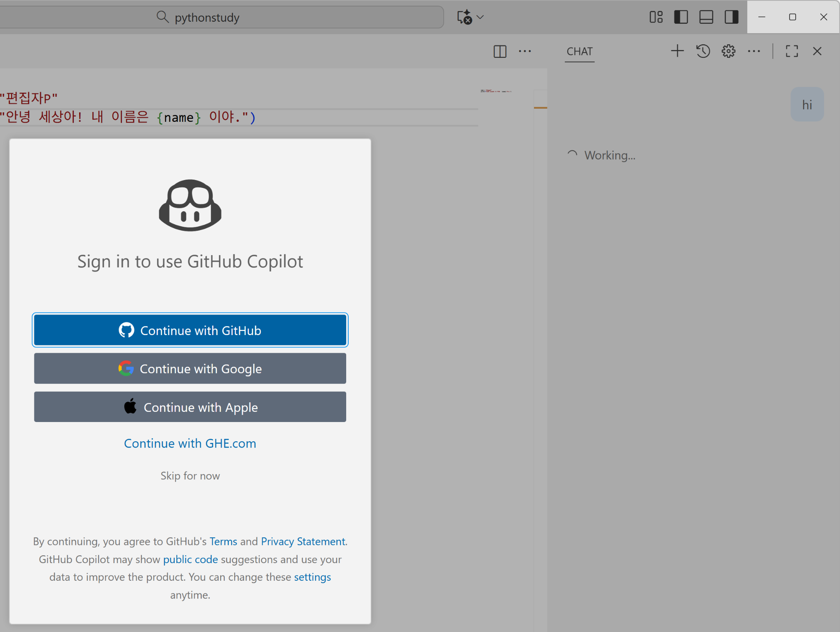This screenshot has height=632, width=840.
Task: Split the editor to the right
Action: (500, 52)
